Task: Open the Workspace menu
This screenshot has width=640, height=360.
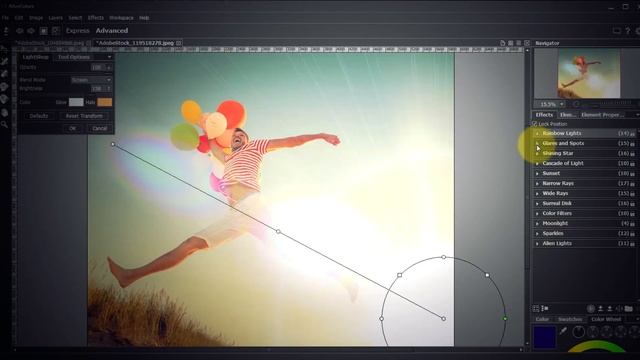Action: [x=121, y=18]
